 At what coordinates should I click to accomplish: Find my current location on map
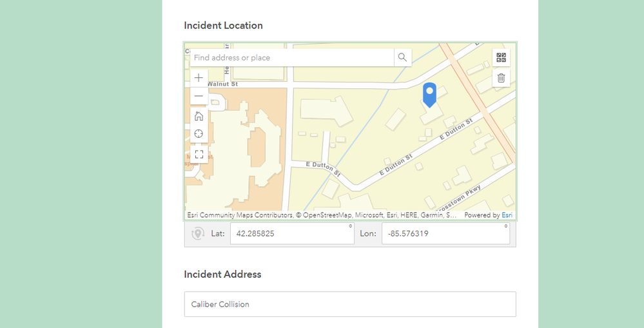coord(199,133)
